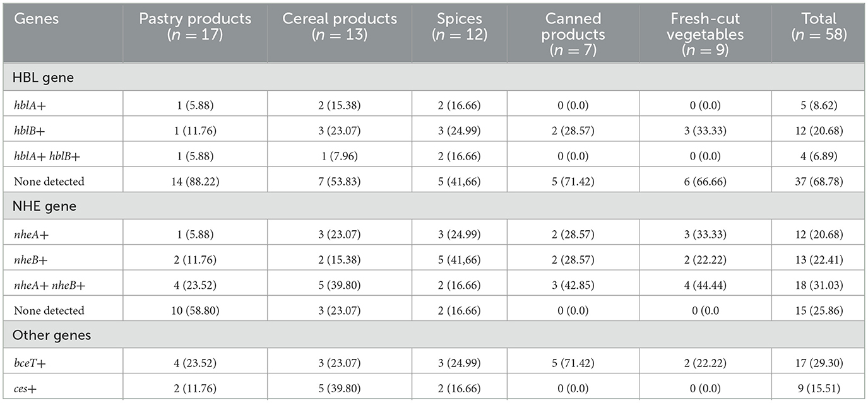The width and height of the screenshot is (868, 403).
Task: Click the "18 (31.03)" total cell
Action: coord(818,284)
